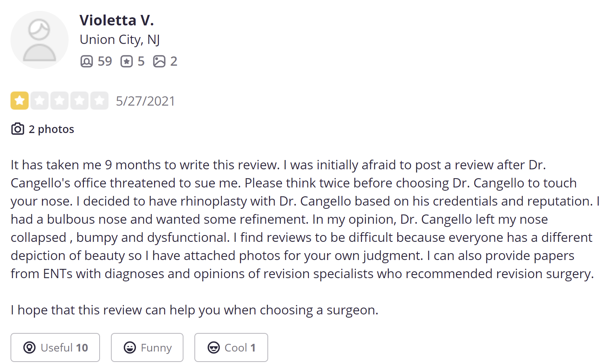Click Violetta V. profile avatar
Viewport: 615px width, 364px height.
pyautogui.click(x=40, y=40)
